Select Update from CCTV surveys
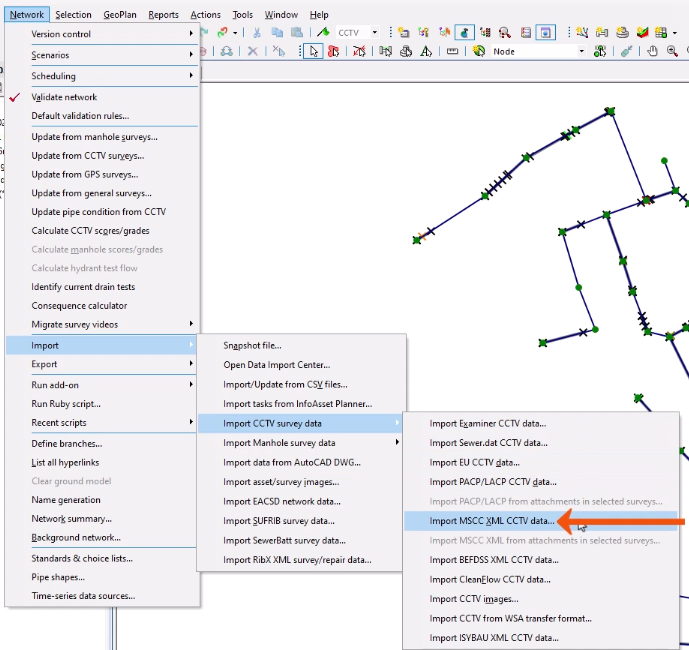 click(102, 156)
